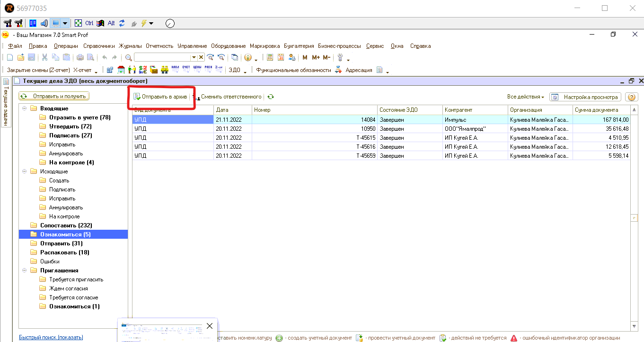
Task: Open the Маркировка menu
Action: [265, 46]
